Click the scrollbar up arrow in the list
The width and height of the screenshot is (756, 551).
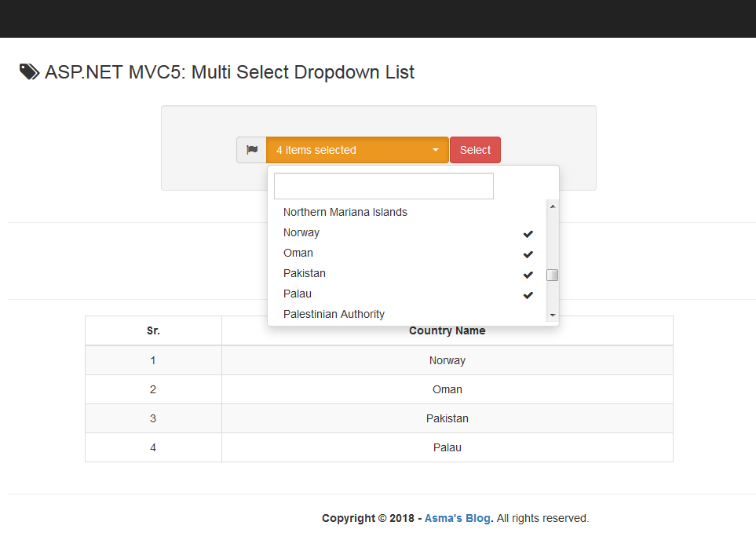[552, 206]
